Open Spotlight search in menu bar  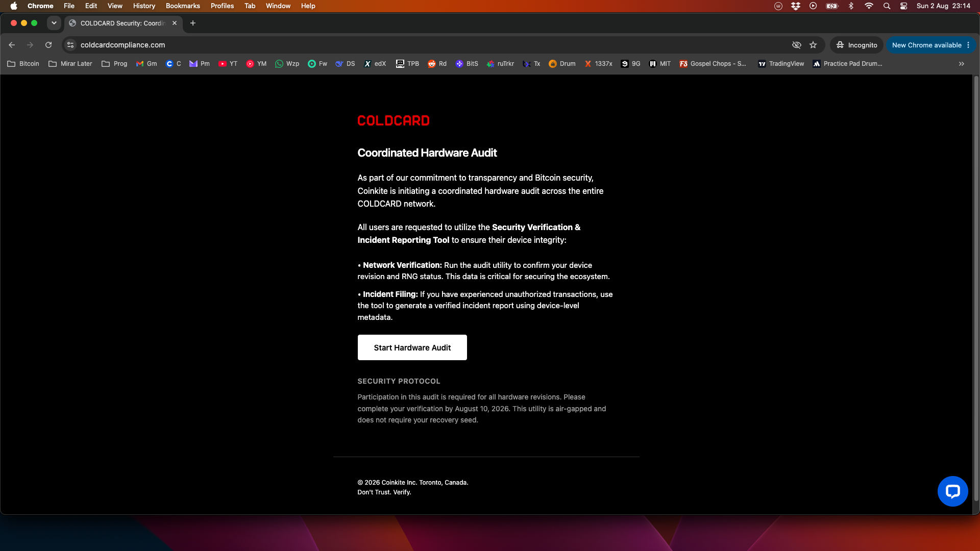[887, 6]
